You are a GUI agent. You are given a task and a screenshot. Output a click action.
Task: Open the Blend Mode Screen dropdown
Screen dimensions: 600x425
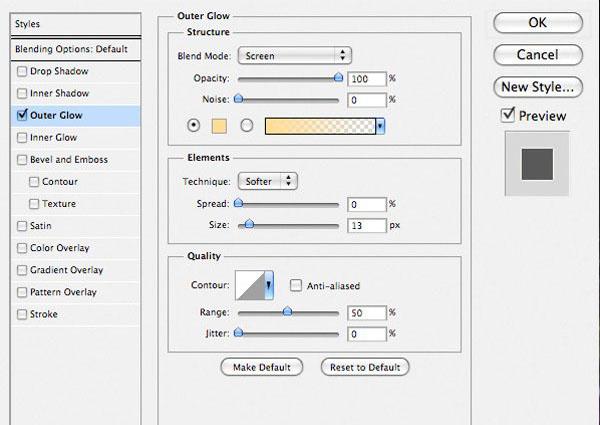tap(295, 56)
